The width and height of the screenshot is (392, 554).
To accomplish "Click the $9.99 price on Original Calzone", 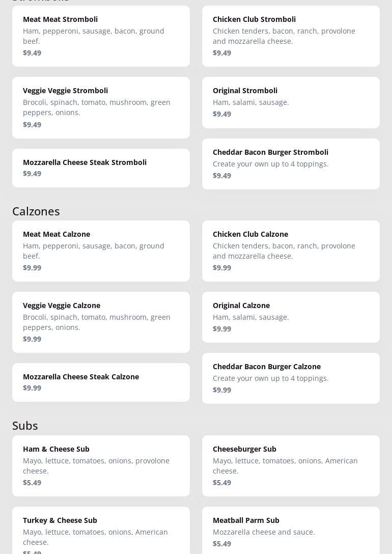I will pyautogui.click(x=222, y=329).
